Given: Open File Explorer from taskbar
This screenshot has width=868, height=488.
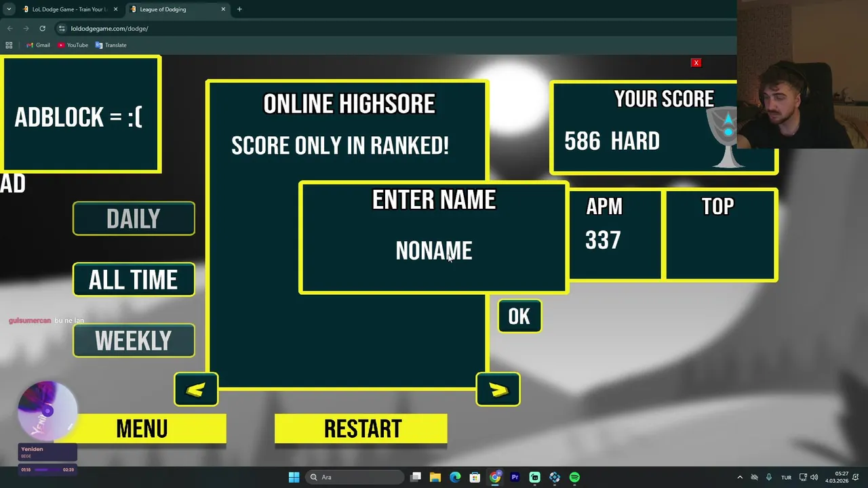Looking at the screenshot, I should [435, 477].
